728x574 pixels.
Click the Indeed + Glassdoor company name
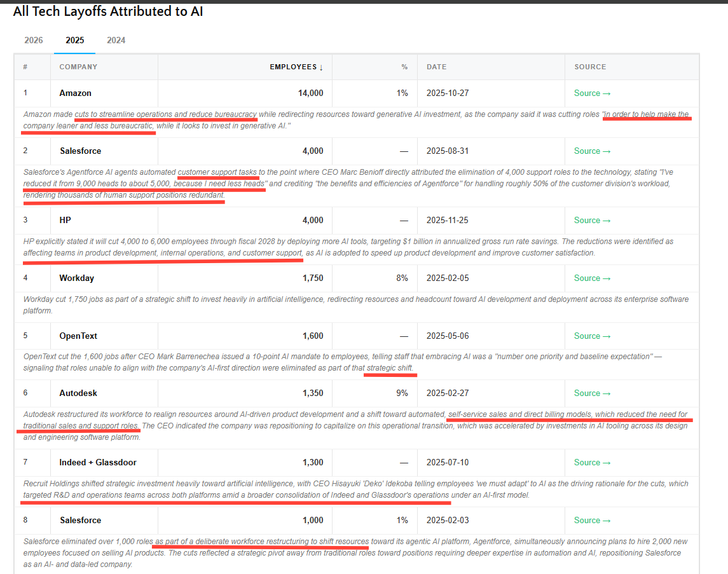click(98, 463)
